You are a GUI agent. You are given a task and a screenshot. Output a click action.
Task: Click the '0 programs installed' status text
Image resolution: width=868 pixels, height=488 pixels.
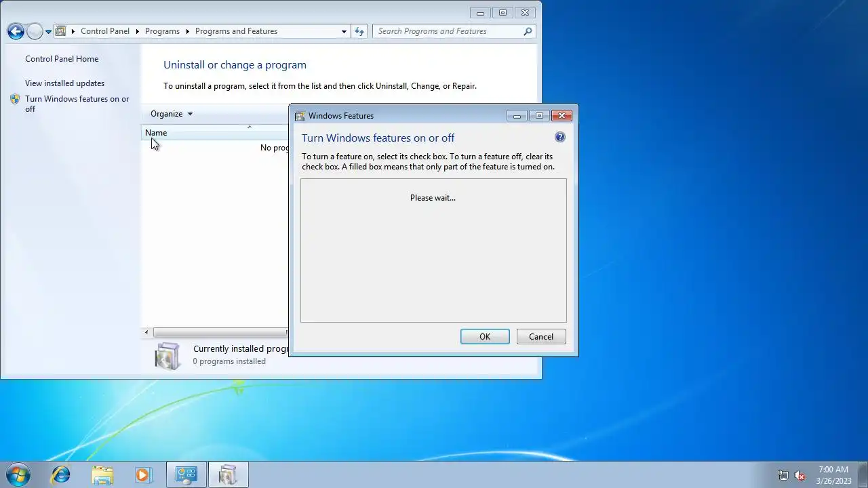point(229,361)
